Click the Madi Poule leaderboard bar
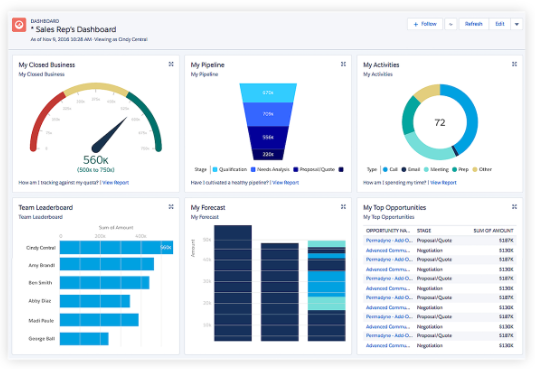This screenshot has height=369, width=535. [x=99, y=320]
